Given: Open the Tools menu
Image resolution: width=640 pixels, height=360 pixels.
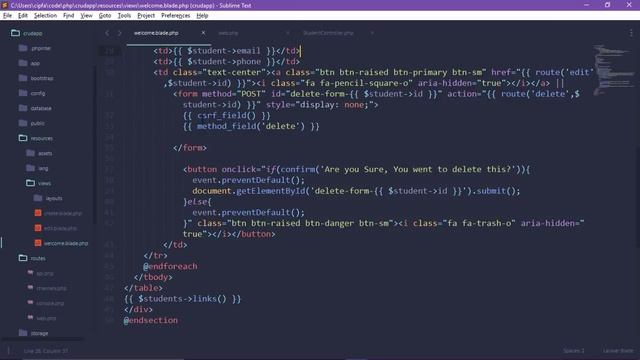Looking at the screenshot, I should pyautogui.click(x=124, y=16).
